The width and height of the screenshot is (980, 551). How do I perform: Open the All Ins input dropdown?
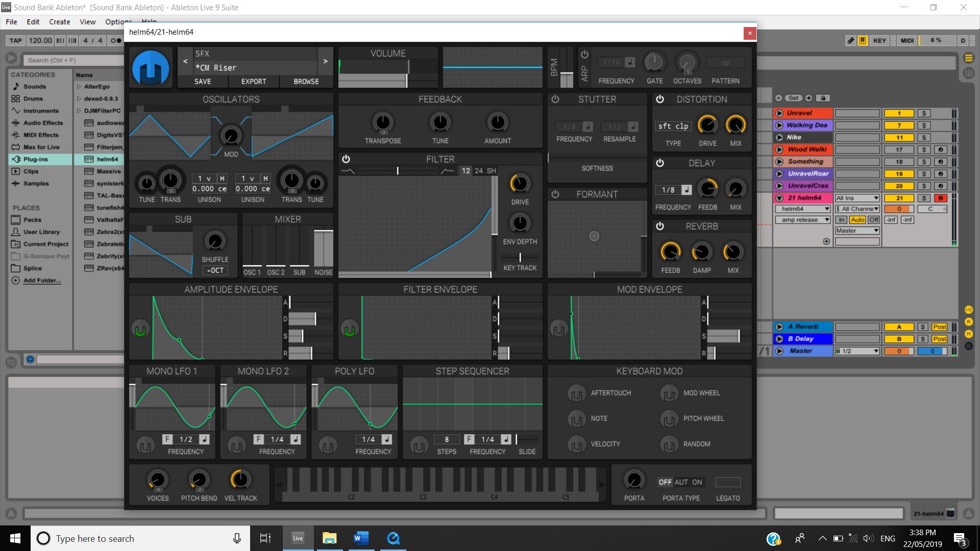coord(856,198)
